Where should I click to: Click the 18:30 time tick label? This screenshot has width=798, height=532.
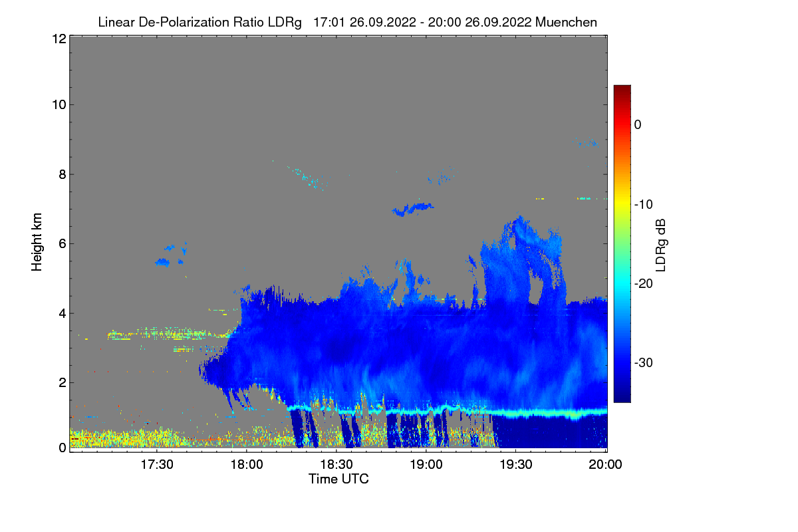point(336,465)
